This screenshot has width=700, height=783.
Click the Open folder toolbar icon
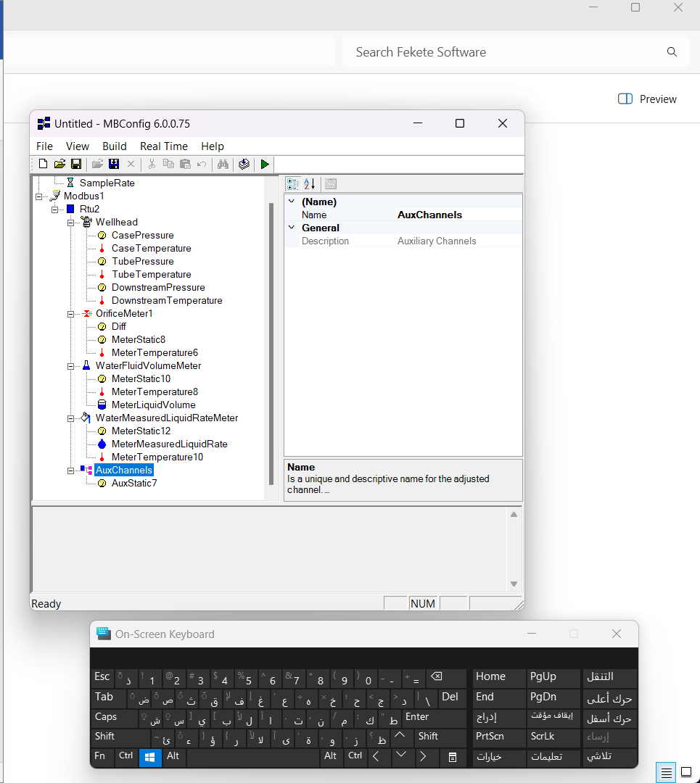pyautogui.click(x=59, y=165)
